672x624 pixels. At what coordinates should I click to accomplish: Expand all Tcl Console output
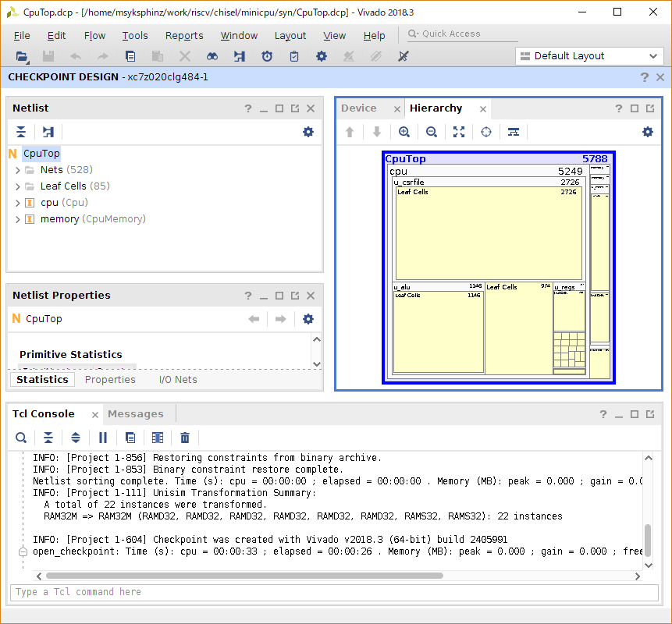click(x=76, y=438)
